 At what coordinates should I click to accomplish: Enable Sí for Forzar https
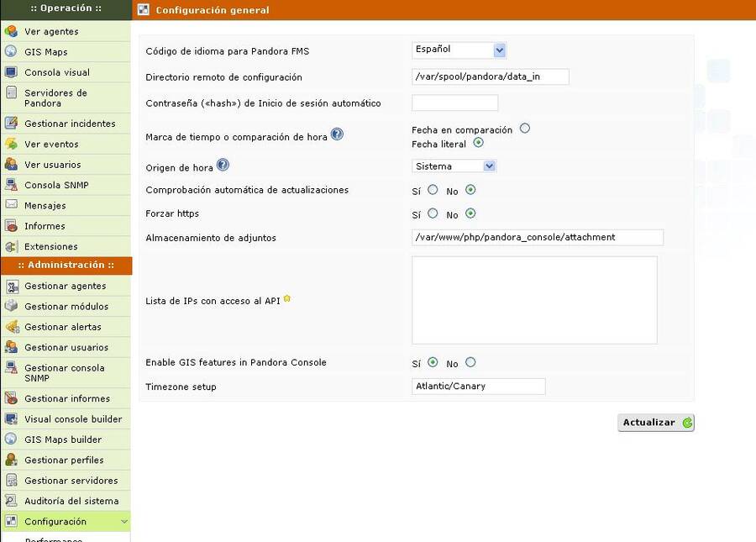[433, 213]
